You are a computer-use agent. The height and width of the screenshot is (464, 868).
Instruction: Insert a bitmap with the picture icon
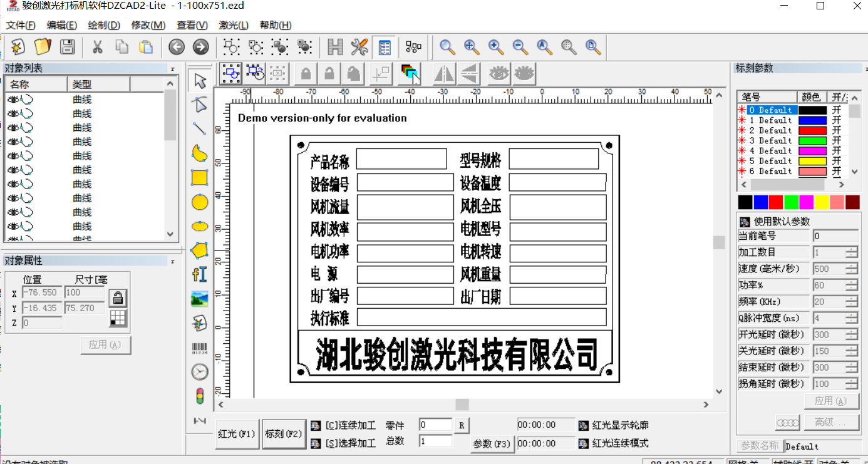coord(200,299)
